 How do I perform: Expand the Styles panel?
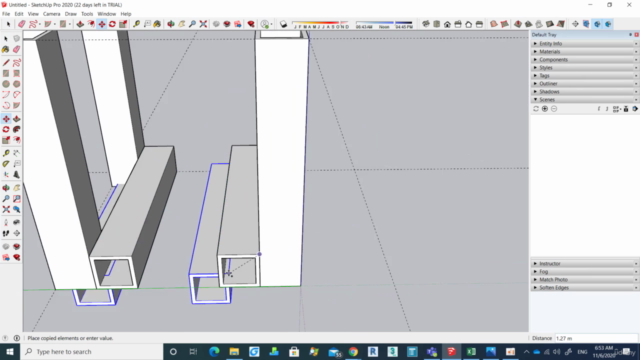point(585,67)
